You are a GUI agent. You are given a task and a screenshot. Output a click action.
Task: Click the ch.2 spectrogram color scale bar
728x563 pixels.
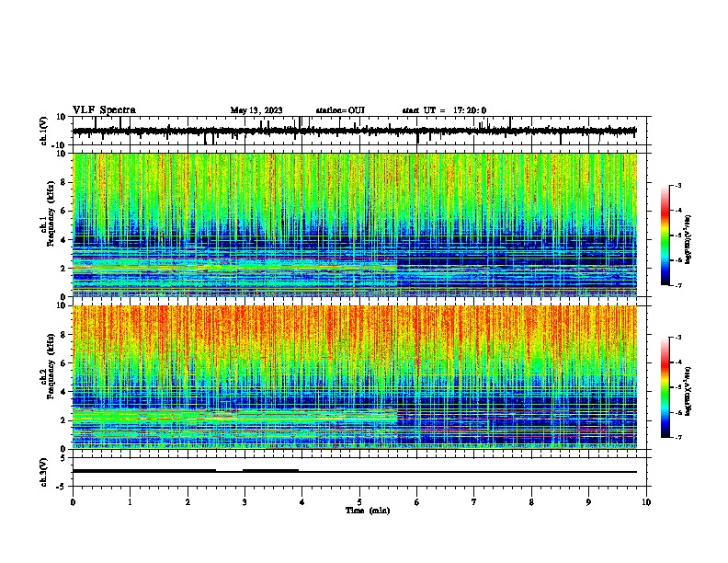[665, 387]
